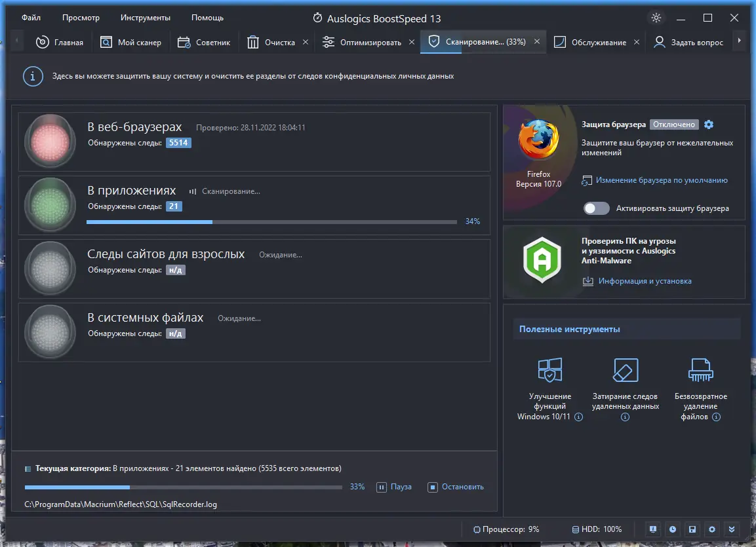Stop the scan with Остановить

click(456, 487)
